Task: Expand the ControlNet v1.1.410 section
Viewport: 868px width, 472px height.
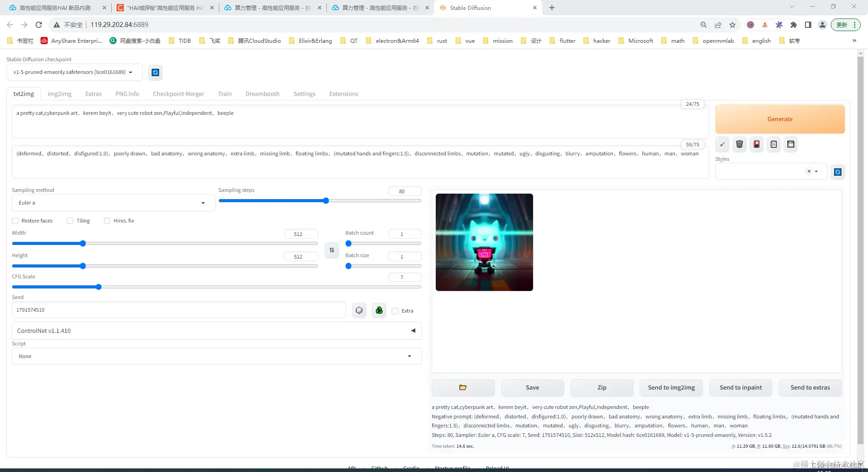Action: click(x=217, y=331)
